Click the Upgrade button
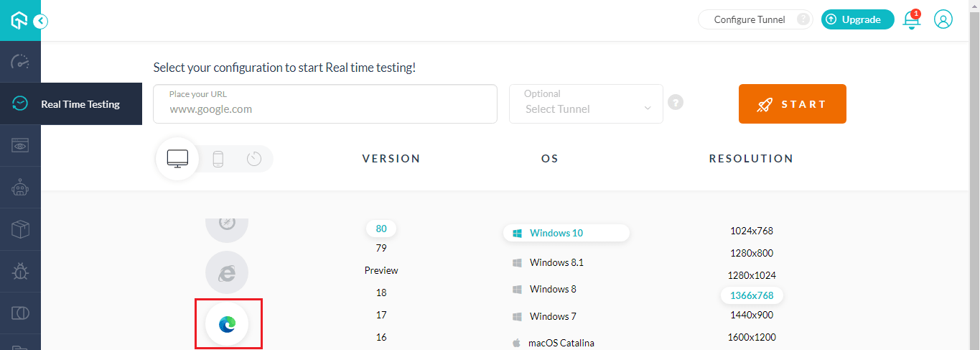Screen dimensions: 980x350 pos(857,19)
